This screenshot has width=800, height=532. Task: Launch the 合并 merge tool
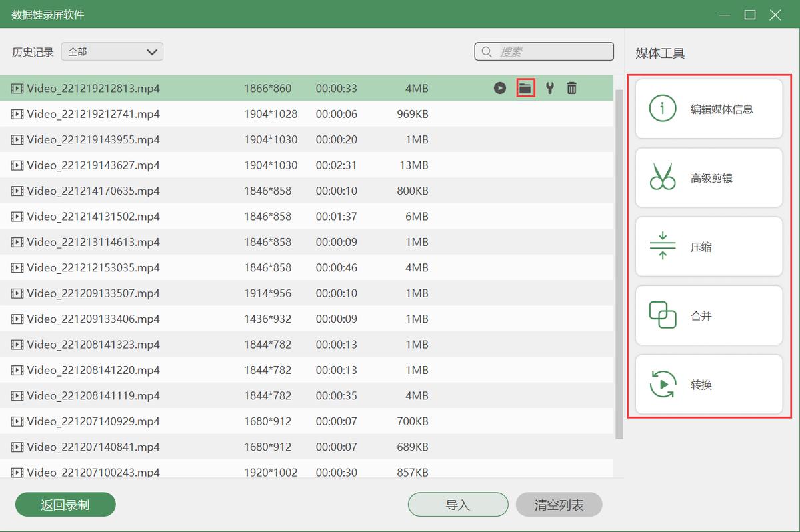[708, 315]
